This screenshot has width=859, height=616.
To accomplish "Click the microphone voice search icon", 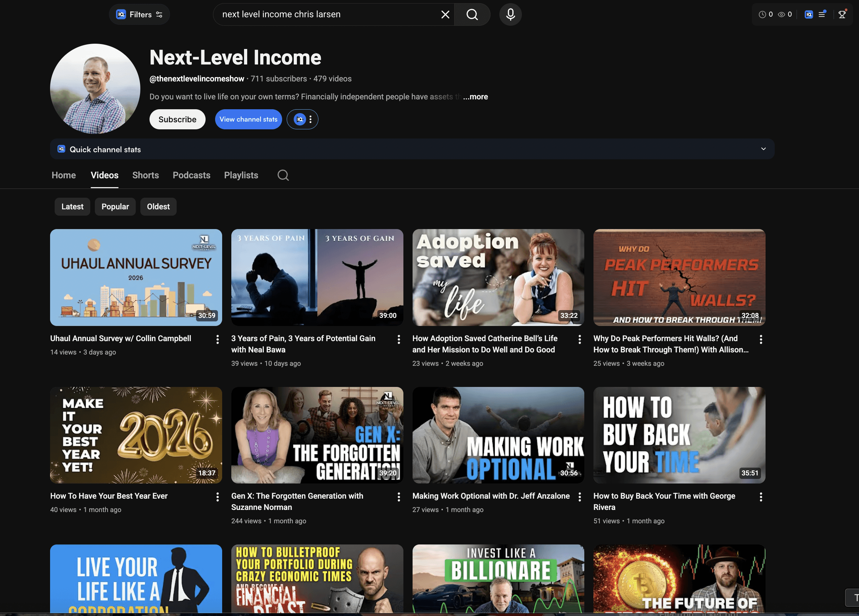I will click(x=510, y=14).
